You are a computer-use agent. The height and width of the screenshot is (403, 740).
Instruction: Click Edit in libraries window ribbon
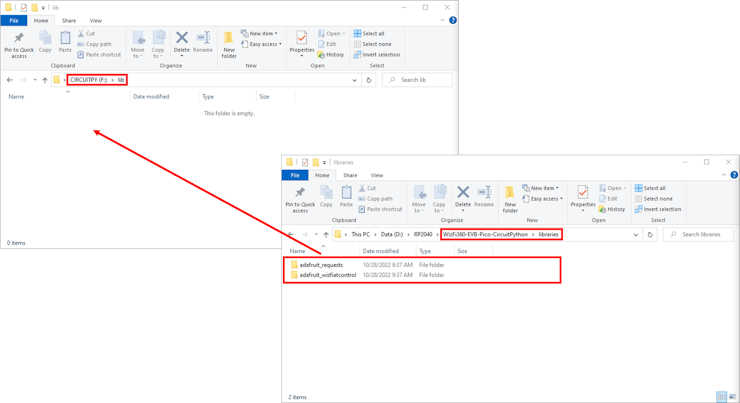click(608, 199)
